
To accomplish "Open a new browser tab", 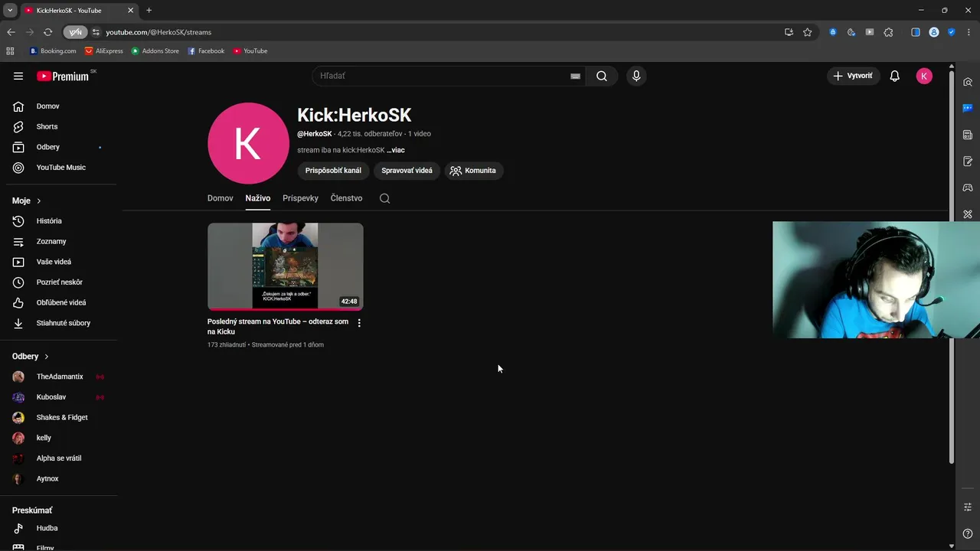I will click(149, 10).
